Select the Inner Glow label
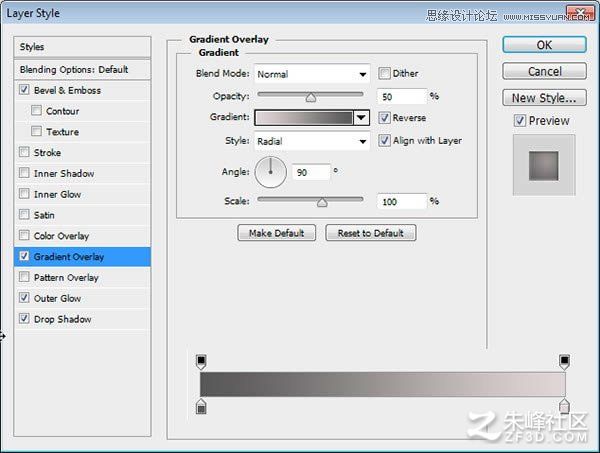 tap(57, 194)
